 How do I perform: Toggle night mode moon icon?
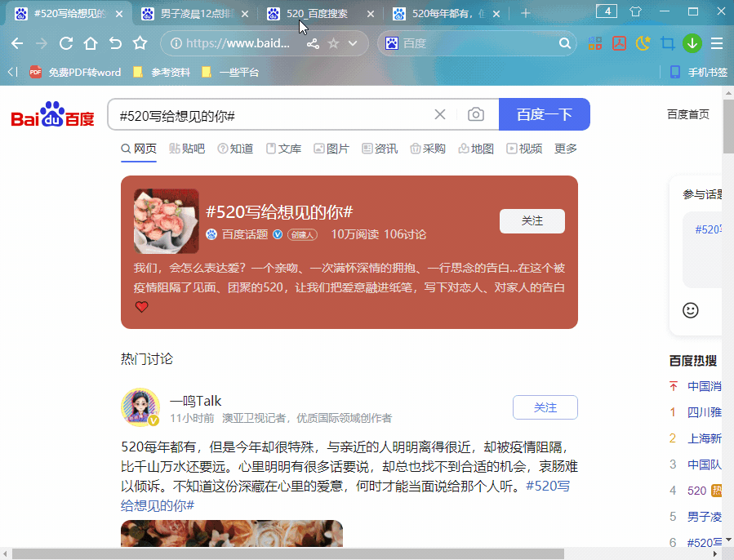(x=643, y=43)
